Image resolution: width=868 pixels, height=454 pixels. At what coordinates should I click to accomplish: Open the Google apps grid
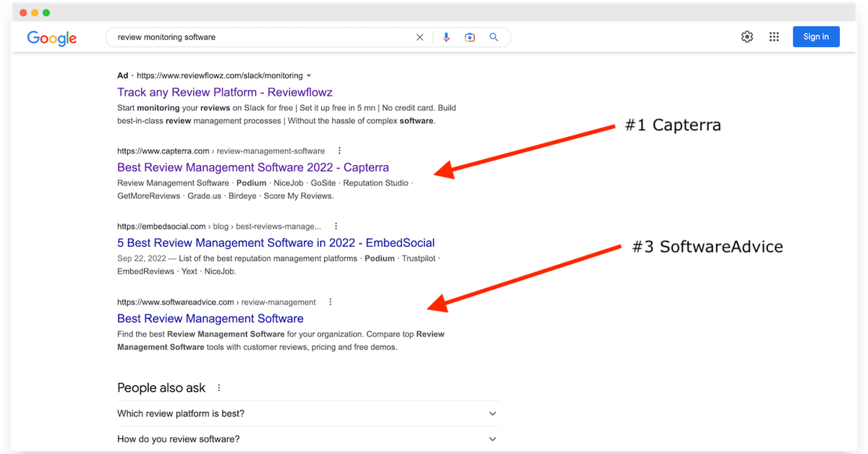point(774,37)
